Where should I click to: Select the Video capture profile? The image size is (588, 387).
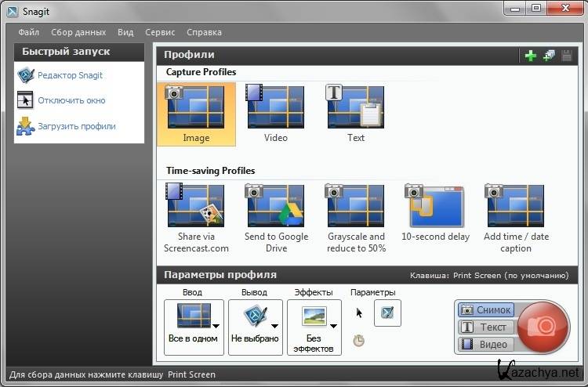click(275, 114)
